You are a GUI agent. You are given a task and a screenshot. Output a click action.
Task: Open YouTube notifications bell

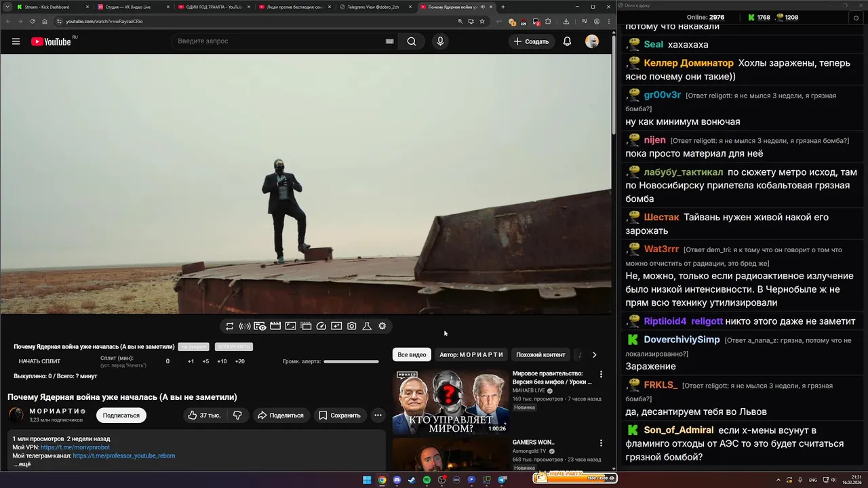[567, 41]
